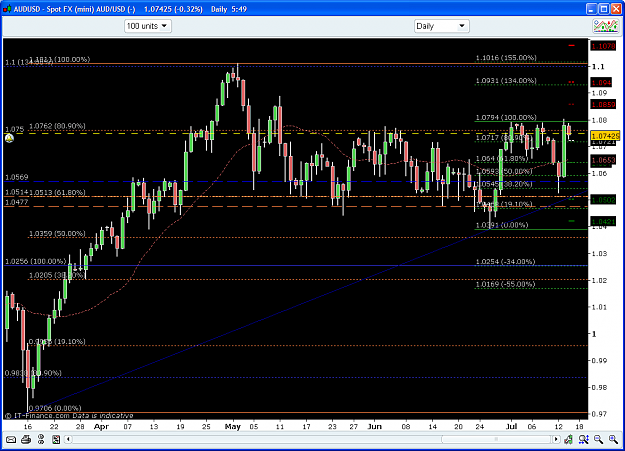This screenshot has height=451, width=625.
Task: Click the Jun label on time axis
Action: (x=375, y=427)
